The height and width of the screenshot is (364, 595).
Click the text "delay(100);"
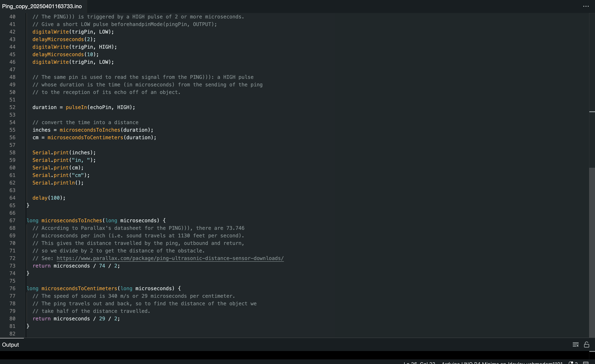coord(49,198)
